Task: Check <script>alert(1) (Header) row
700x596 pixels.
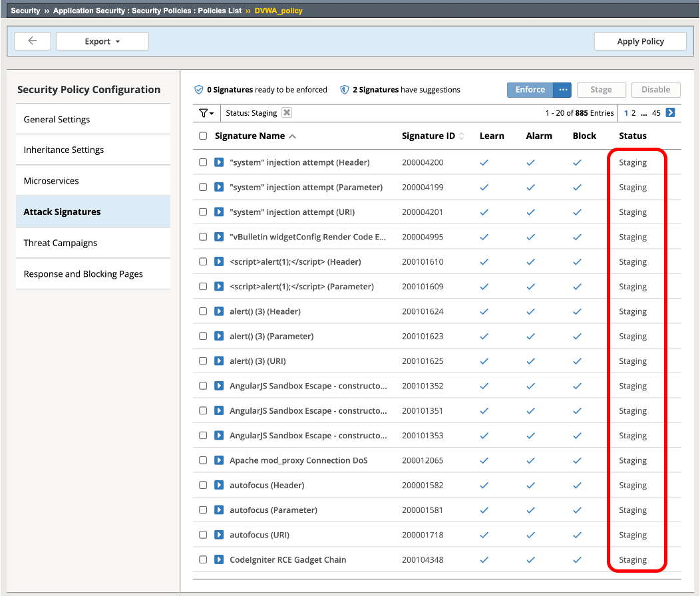Action: (x=203, y=261)
